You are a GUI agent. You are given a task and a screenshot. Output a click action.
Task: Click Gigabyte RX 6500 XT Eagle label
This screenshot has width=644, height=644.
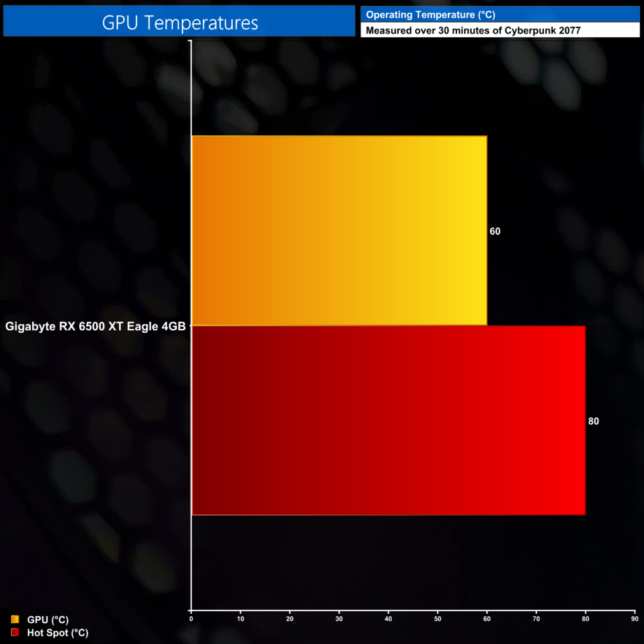point(96,326)
